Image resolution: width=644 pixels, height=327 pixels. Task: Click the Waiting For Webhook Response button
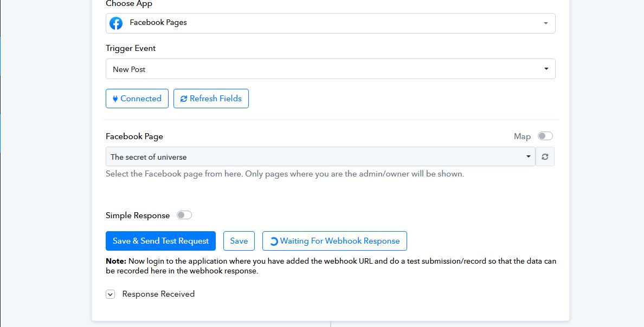point(334,241)
